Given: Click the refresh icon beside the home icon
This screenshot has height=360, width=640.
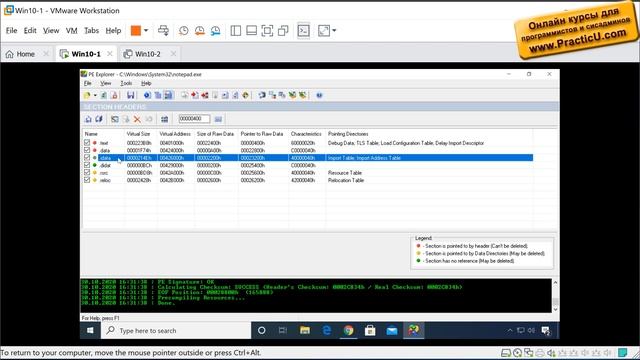Looking at the screenshot, I should click(x=99, y=119).
